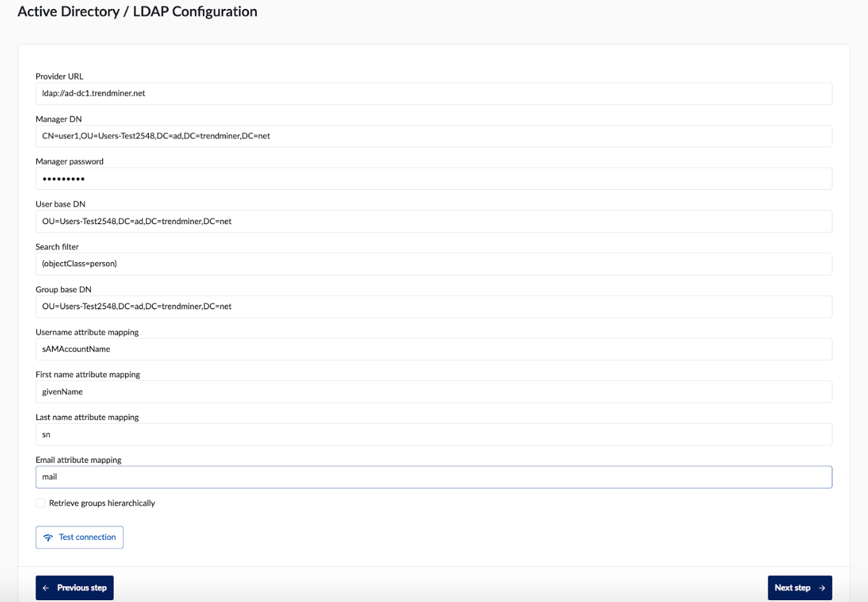This screenshot has width=868, height=602.
Task: Click the 'Retrieve groups hierarchically' label text
Action: coord(102,503)
